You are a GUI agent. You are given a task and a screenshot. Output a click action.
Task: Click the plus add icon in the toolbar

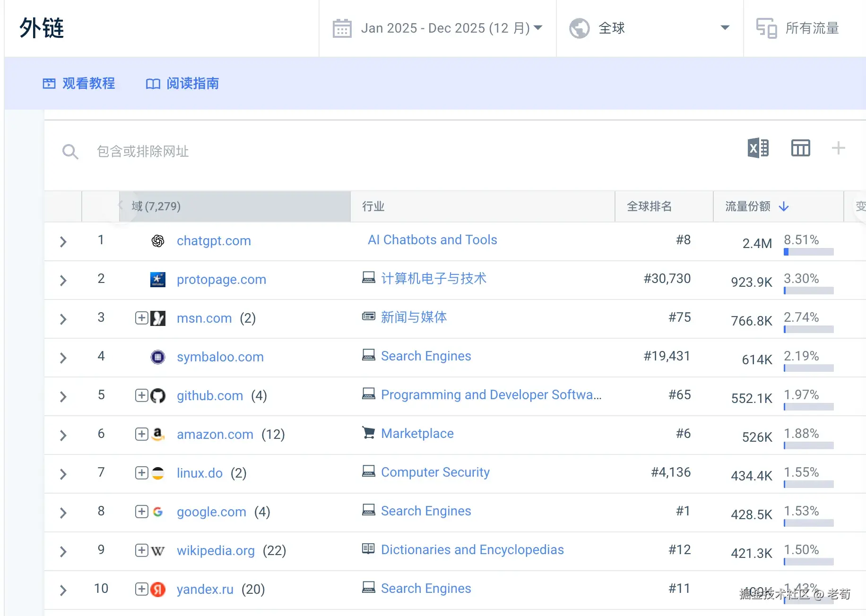(x=838, y=148)
